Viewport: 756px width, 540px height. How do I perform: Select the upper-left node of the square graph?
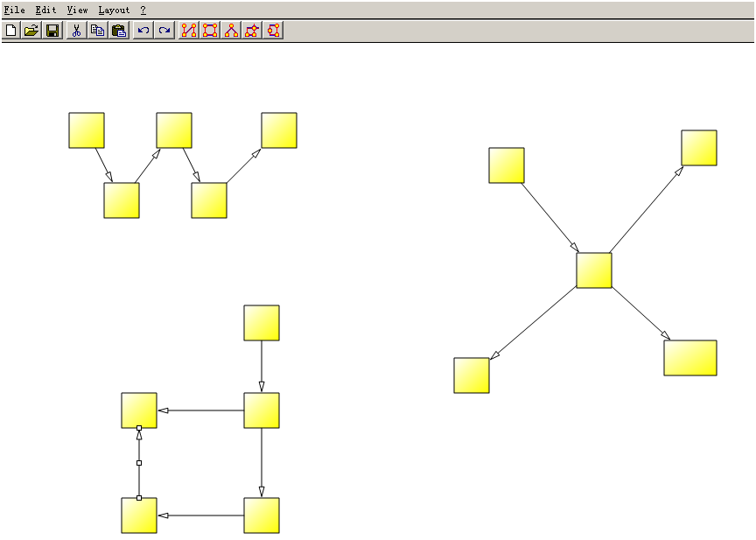click(139, 410)
